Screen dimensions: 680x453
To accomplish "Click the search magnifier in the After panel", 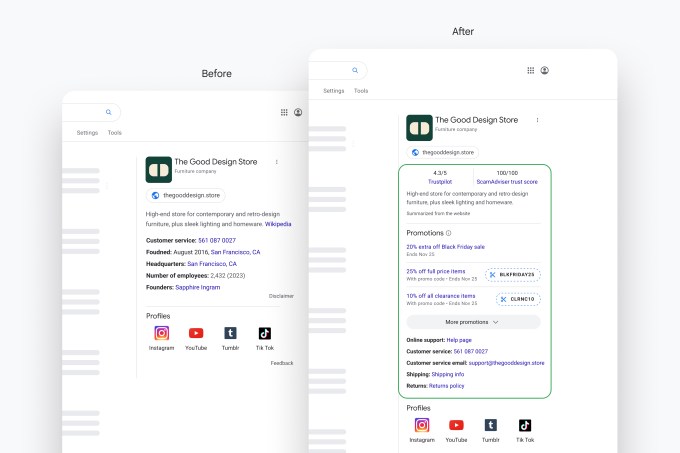I will [355, 70].
